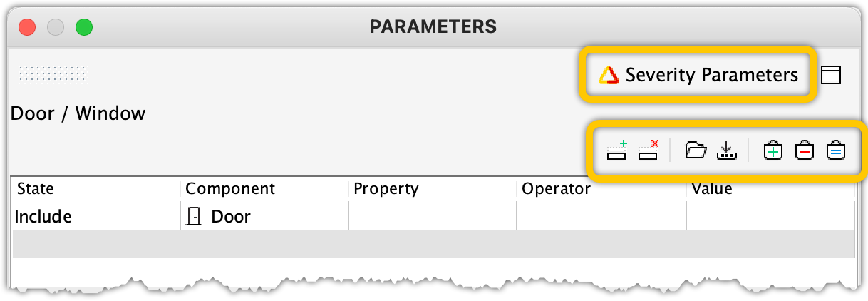Click the empty Property cell in Door row
Image resolution: width=868 pixels, height=301 pixels.
(x=432, y=216)
